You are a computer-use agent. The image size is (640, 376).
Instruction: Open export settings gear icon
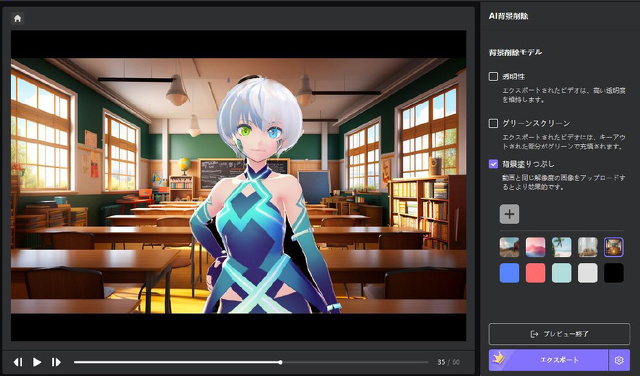(619, 360)
